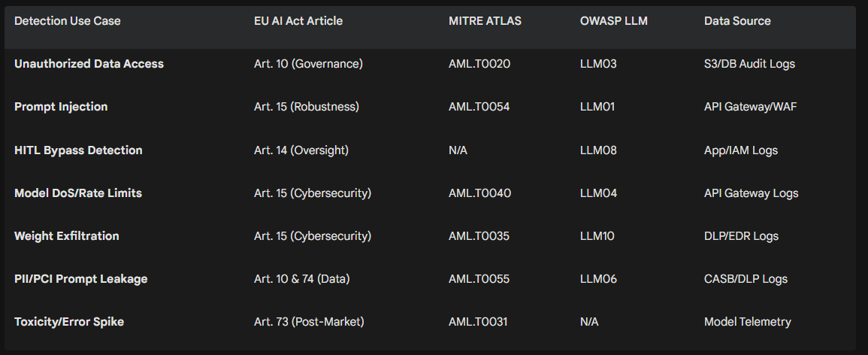Click the Unauthorized Data Access row label
This screenshot has width=868, height=355.
tap(89, 64)
